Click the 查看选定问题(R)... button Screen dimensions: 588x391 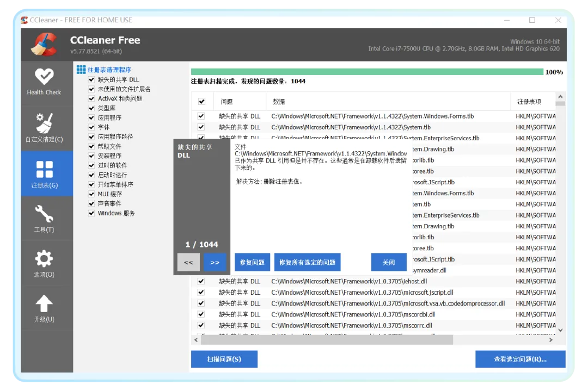pyautogui.click(x=520, y=359)
